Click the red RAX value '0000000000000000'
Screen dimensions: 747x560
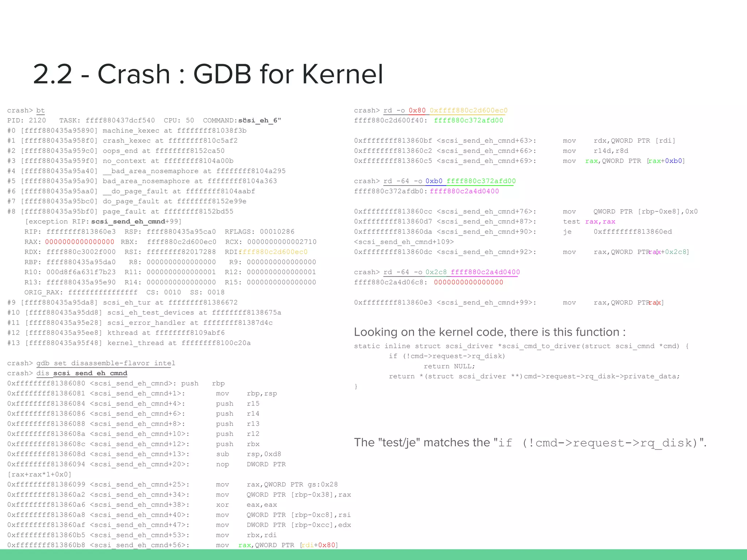(x=80, y=242)
